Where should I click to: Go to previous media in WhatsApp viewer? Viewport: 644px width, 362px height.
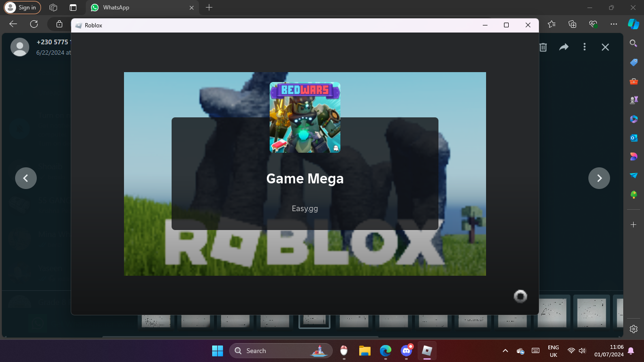(x=26, y=178)
